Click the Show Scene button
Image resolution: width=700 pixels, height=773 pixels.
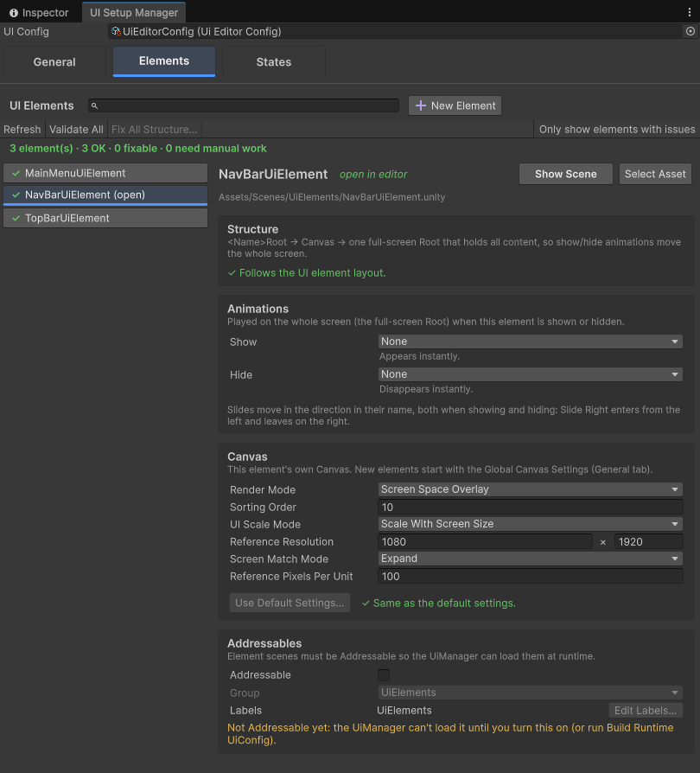click(565, 174)
